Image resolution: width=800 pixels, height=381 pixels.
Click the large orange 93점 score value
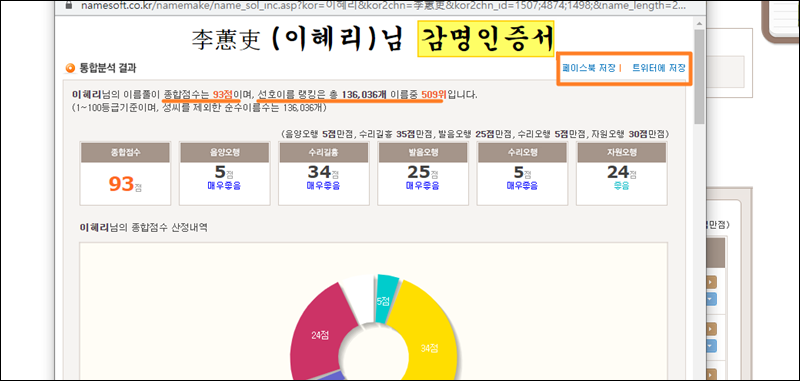click(125, 184)
